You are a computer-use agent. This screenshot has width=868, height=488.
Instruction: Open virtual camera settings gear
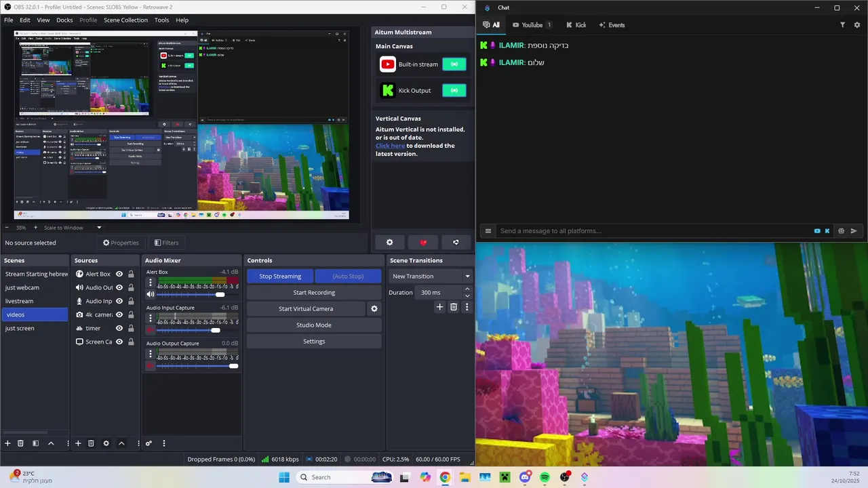[374, 308]
